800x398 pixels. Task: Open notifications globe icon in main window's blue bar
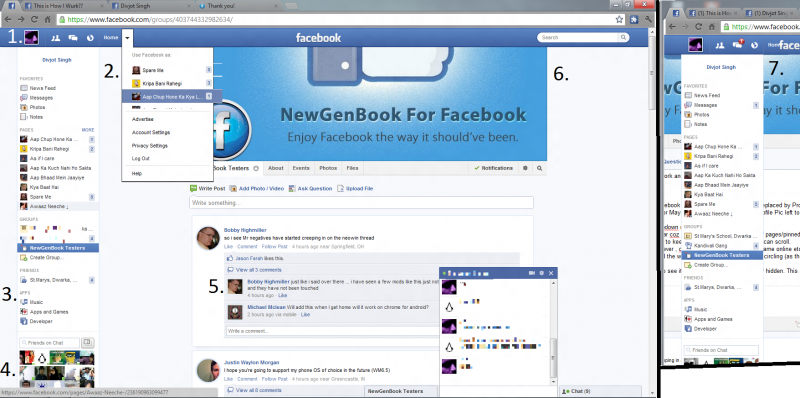pos(90,38)
